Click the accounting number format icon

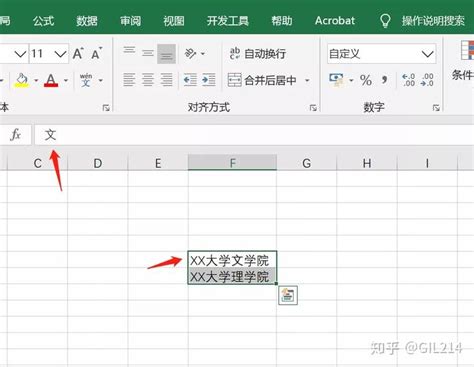coord(336,80)
